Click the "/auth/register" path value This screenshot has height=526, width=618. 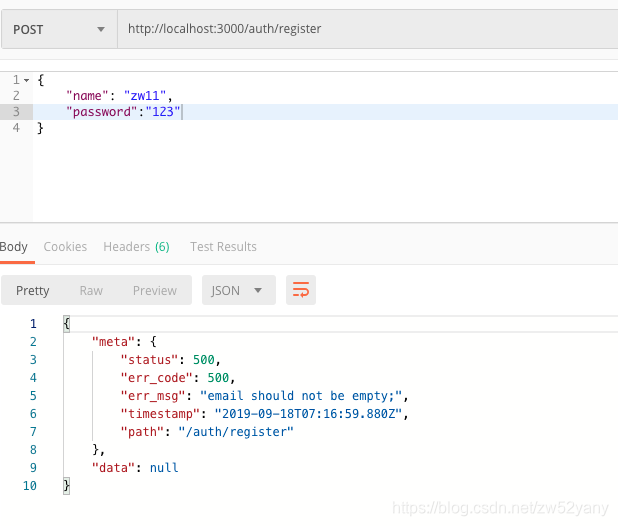pyautogui.click(x=236, y=432)
